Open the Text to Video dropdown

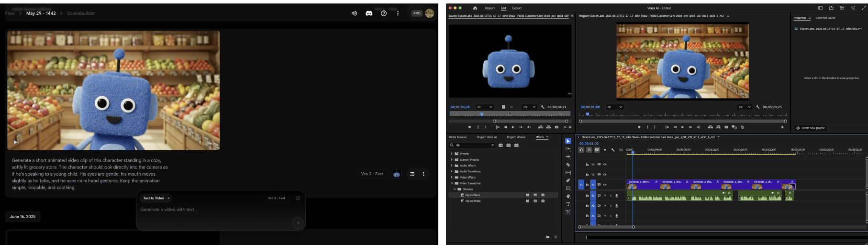(156, 198)
